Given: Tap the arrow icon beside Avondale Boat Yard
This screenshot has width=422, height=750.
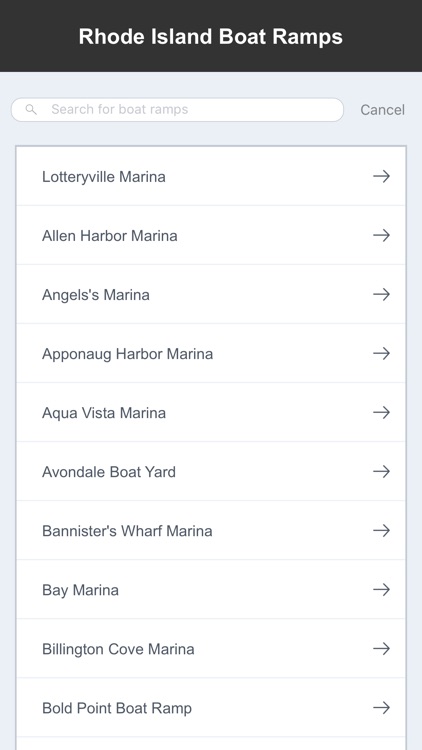Looking at the screenshot, I should [381, 472].
